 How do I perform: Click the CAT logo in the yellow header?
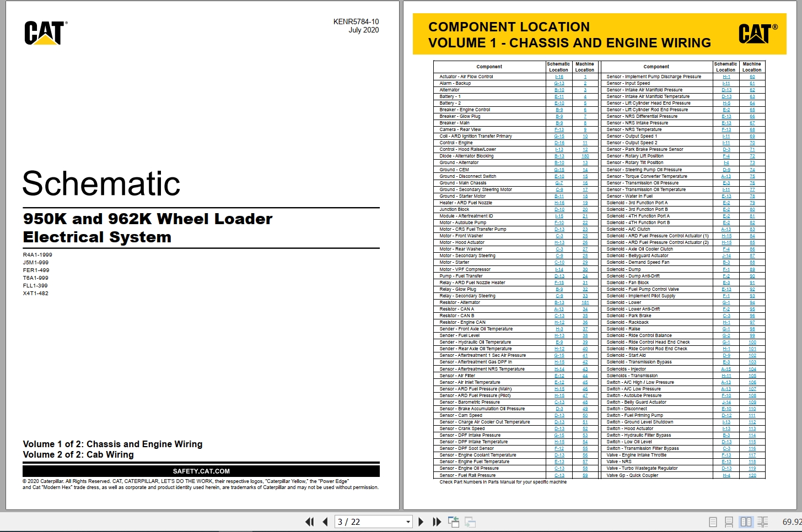pos(758,34)
